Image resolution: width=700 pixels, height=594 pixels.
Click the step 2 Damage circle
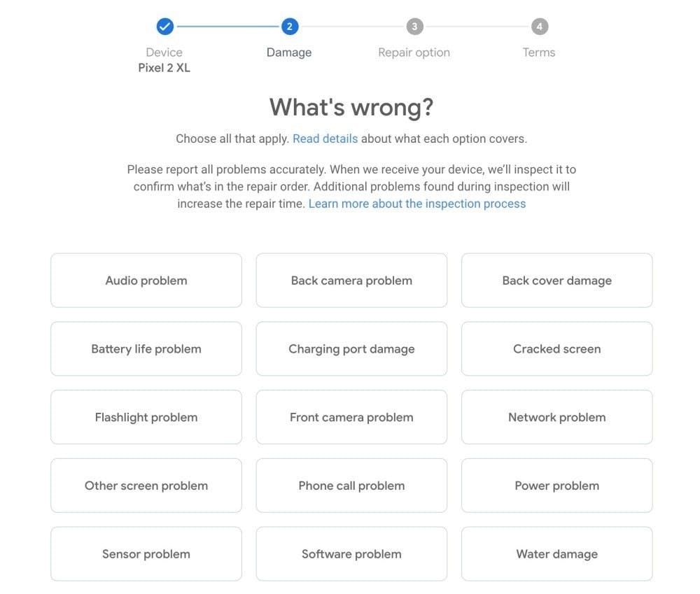(289, 27)
